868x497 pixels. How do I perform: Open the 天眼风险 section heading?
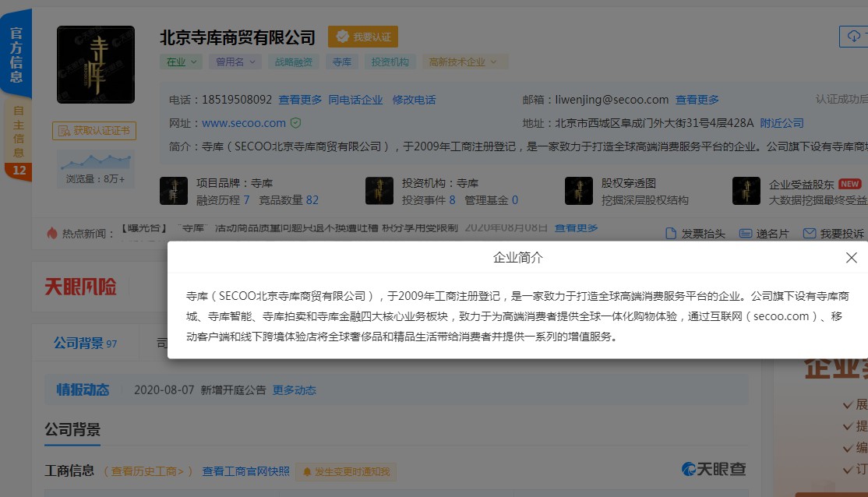pyautogui.click(x=81, y=287)
